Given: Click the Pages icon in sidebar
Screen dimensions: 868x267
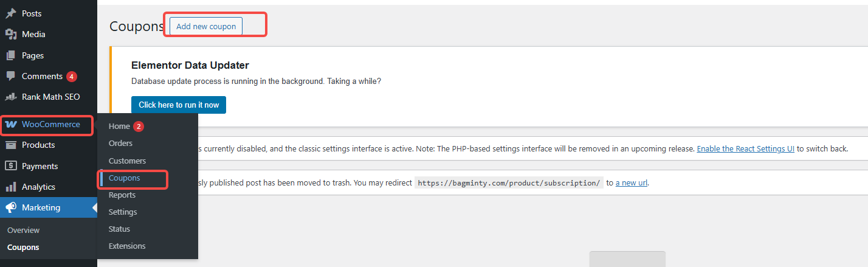Looking at the screenshot, I should pyautogui.click(x=10, y=55).
